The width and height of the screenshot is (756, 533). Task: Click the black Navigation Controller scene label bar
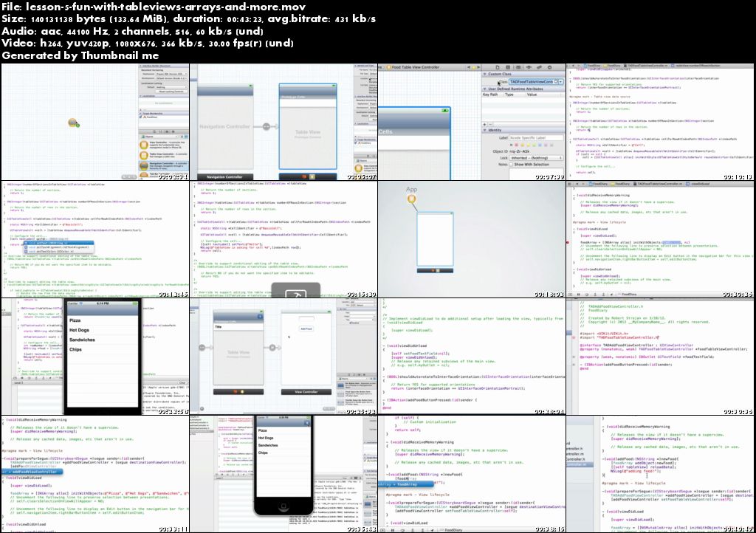[x=224, y=177]
